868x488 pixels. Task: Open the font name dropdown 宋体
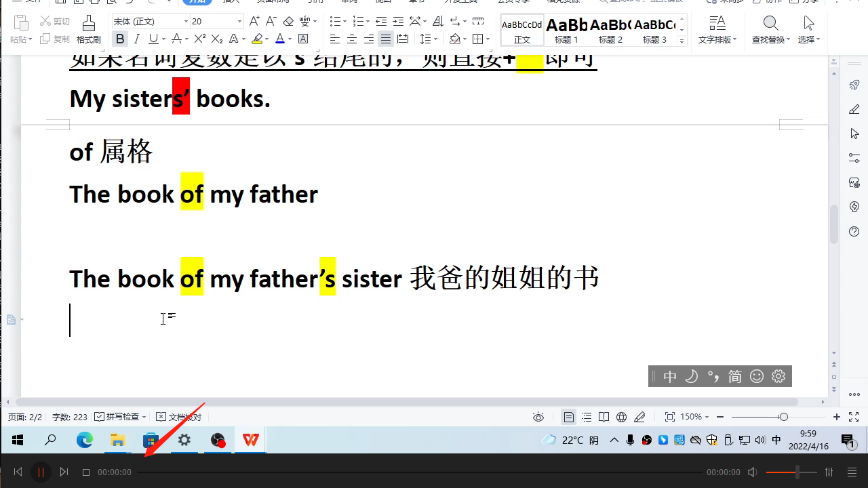coord(151,22)
